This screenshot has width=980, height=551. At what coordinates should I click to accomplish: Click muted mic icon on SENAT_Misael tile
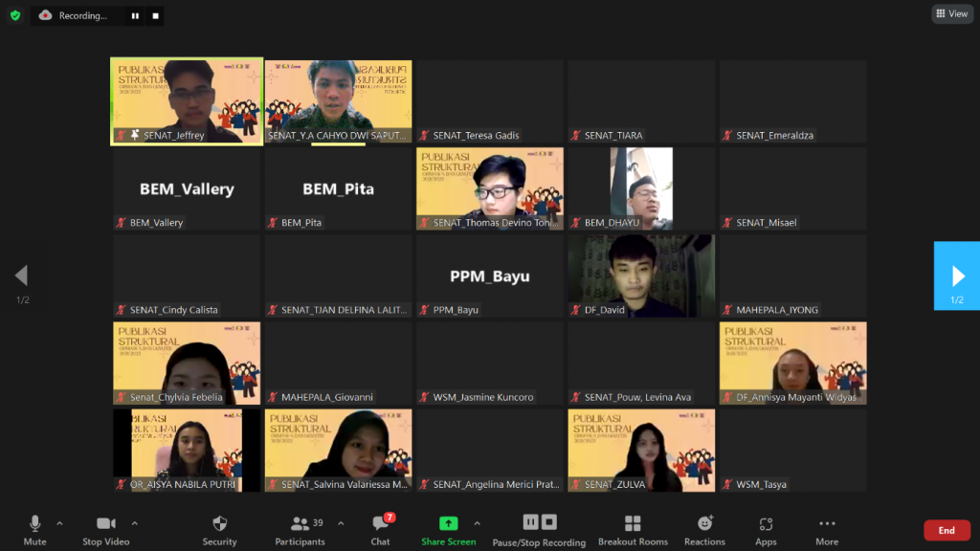click(x=727, y=222)
